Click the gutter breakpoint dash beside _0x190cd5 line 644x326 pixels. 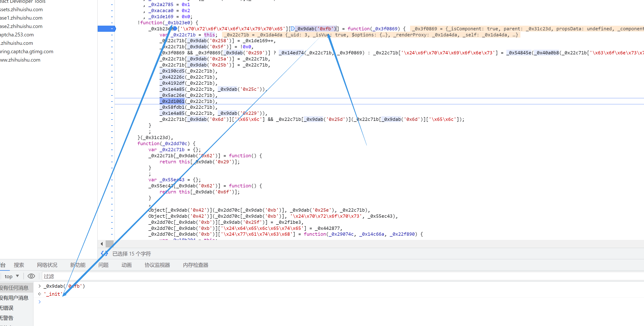point(112,71)
